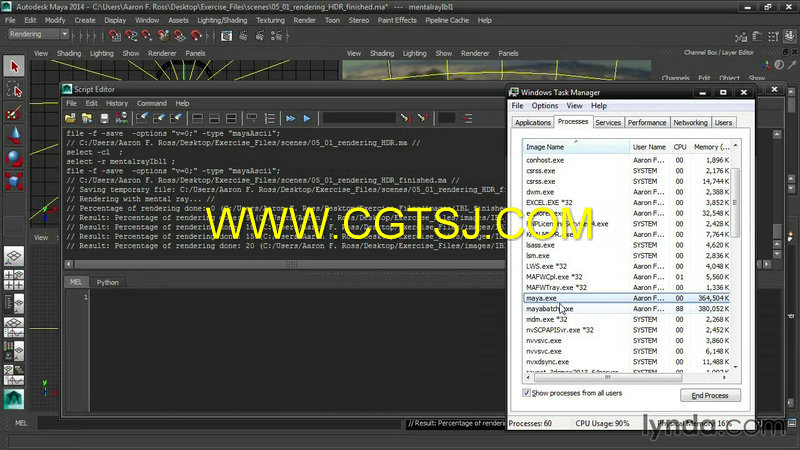Image resolution: width=800 pixels, height=450 pixels.
Task: Toggle show line numbers icon
Action: [269, 118]
